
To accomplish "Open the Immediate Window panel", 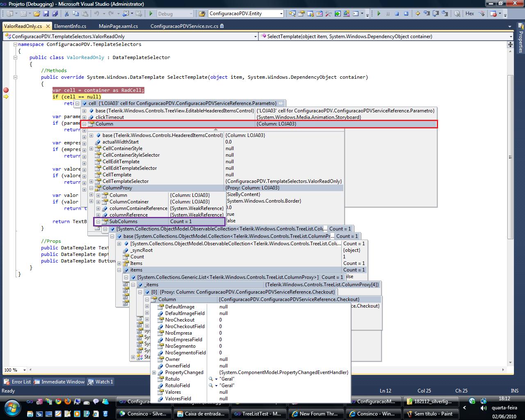I will pos(59,382).
